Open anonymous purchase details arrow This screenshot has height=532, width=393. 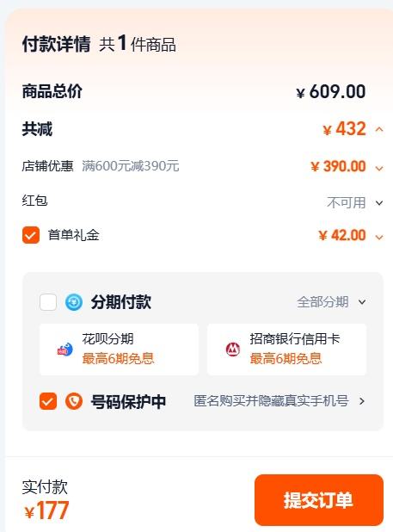[x=362, y=401]
